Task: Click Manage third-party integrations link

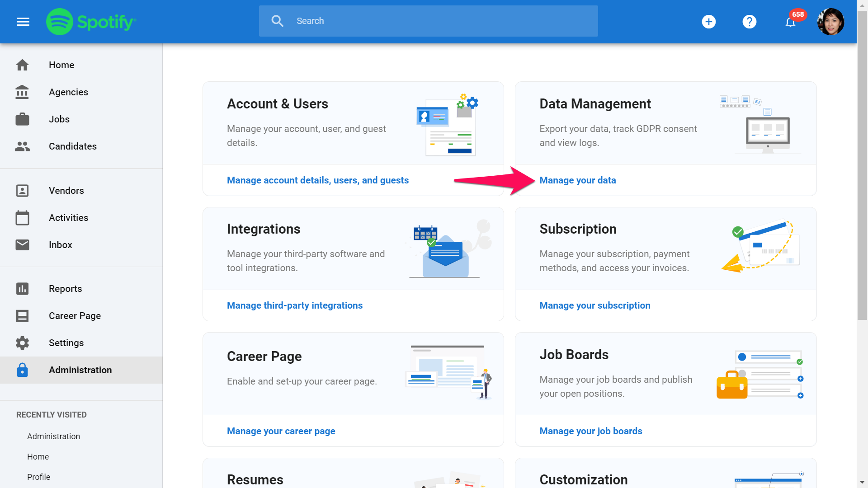Action: pos(294,305)
